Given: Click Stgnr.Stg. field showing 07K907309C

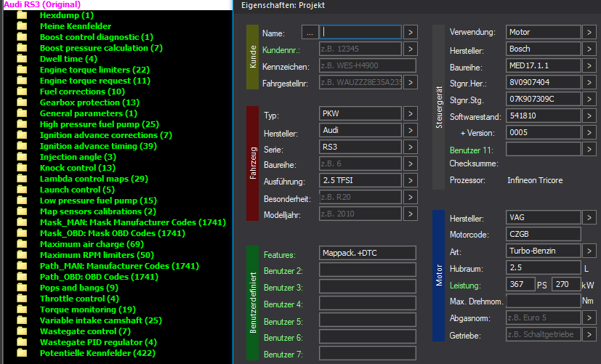Looking at the screenshot, I should [x=543, y=99].
